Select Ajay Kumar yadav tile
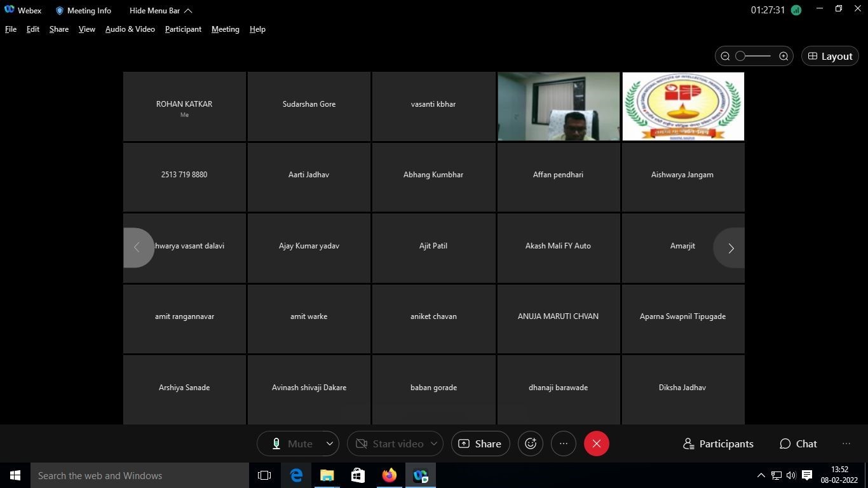 pos(309,248)
